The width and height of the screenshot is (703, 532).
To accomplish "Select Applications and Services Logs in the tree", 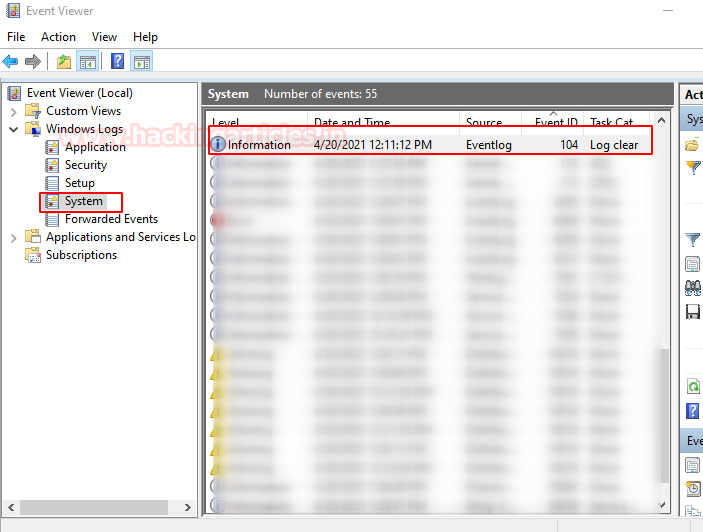I will point(121,237).
